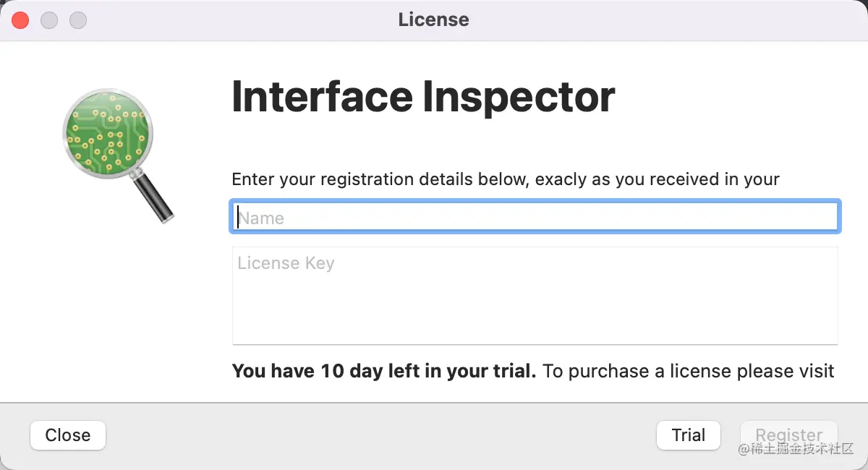This screenshot has height=470, width=868.
Task: Follow the 'To purchase a license' text
Action: [x=688, y=372]
